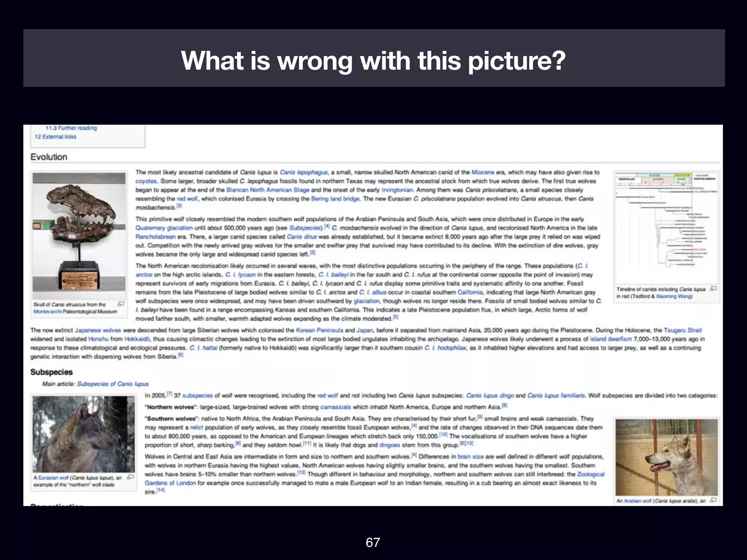Open Subspecies of Canis lupus main article
Screen dimensions: 747x560
(113, 384)
